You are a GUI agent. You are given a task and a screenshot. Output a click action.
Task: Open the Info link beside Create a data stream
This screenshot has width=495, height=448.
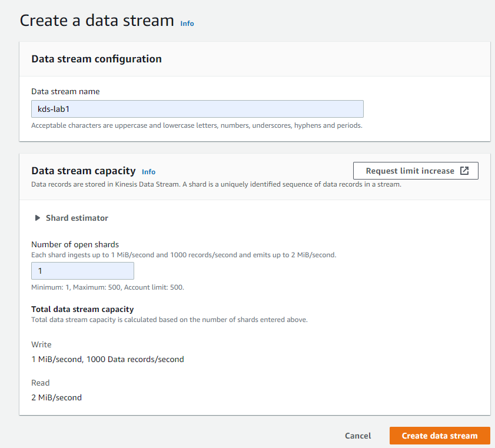coord(187,24)
